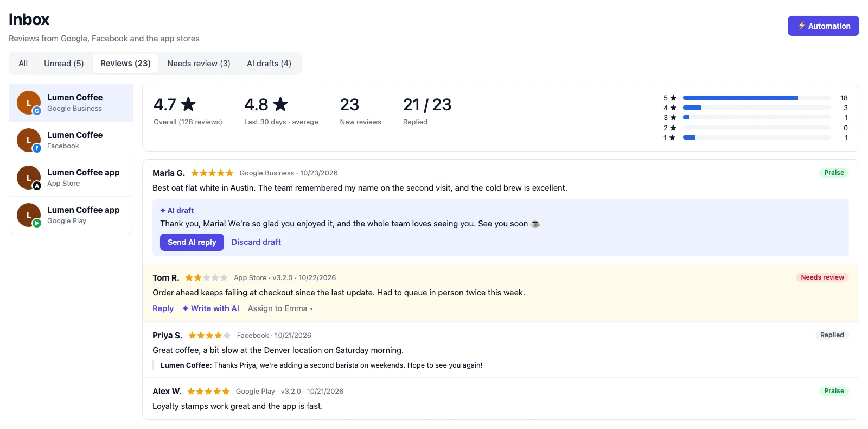The image size is (868, 429).
Task: Click reviewer name "Maria G."
Action: click(169, 173)
